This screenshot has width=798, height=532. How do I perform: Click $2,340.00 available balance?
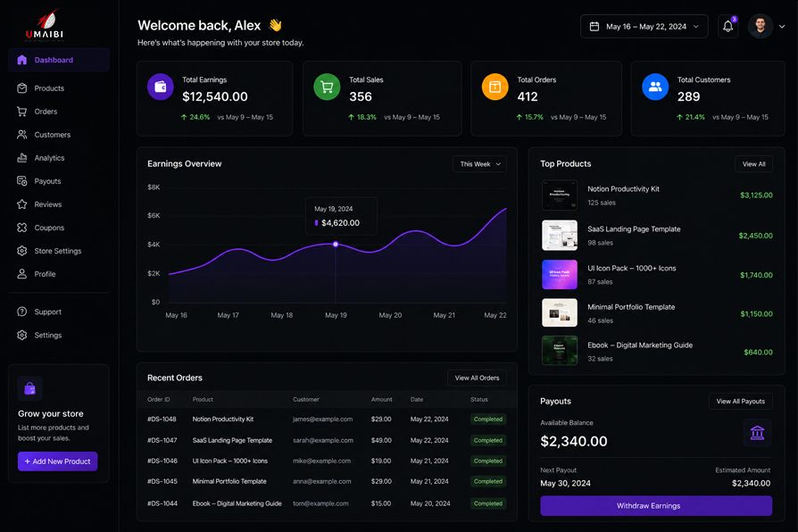(574, 441)
